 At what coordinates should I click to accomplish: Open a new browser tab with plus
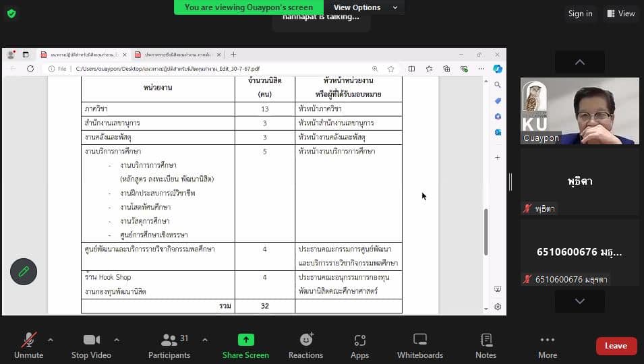click(233, 55)
